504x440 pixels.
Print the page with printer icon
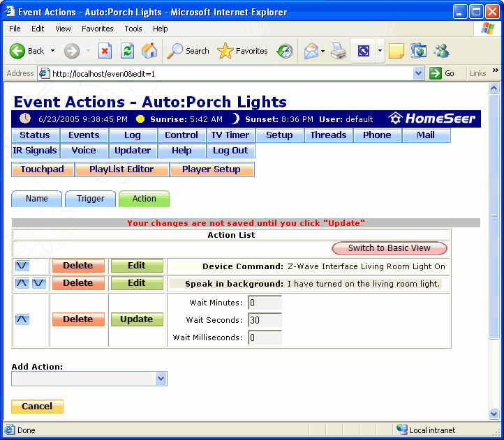click(x=339, y=51)
